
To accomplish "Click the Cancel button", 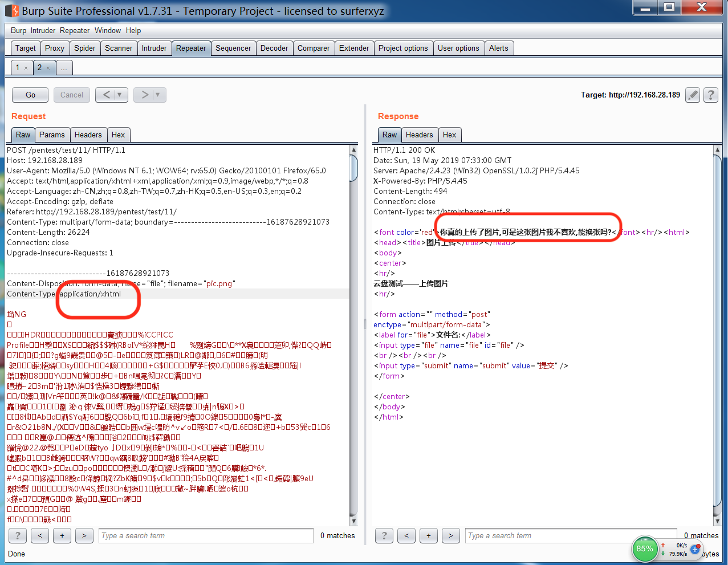I will [x=72, y=95].
